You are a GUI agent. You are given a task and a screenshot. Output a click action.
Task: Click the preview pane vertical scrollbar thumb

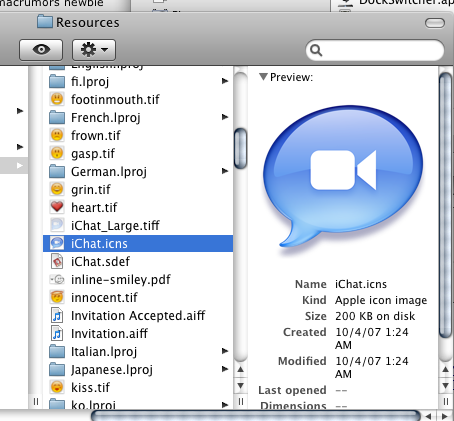click(446, 205)
